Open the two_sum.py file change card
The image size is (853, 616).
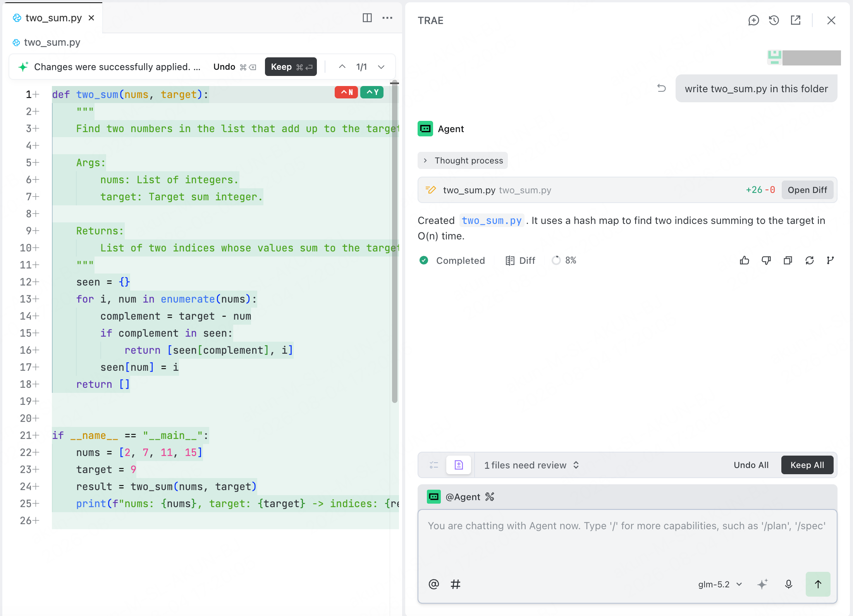point(627,190)
